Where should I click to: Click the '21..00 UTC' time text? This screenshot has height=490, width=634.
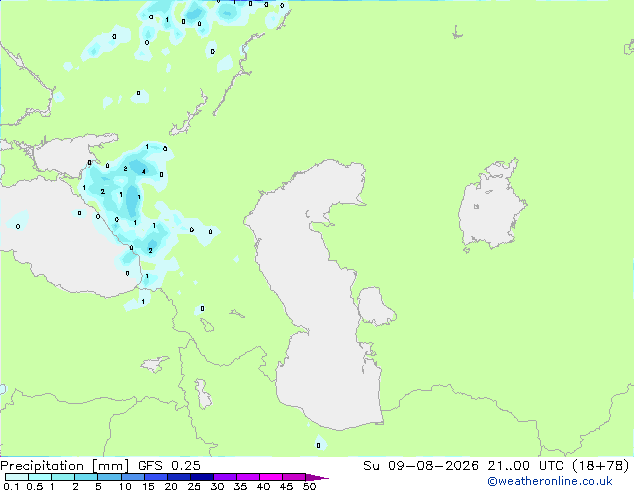coord(525,466)
